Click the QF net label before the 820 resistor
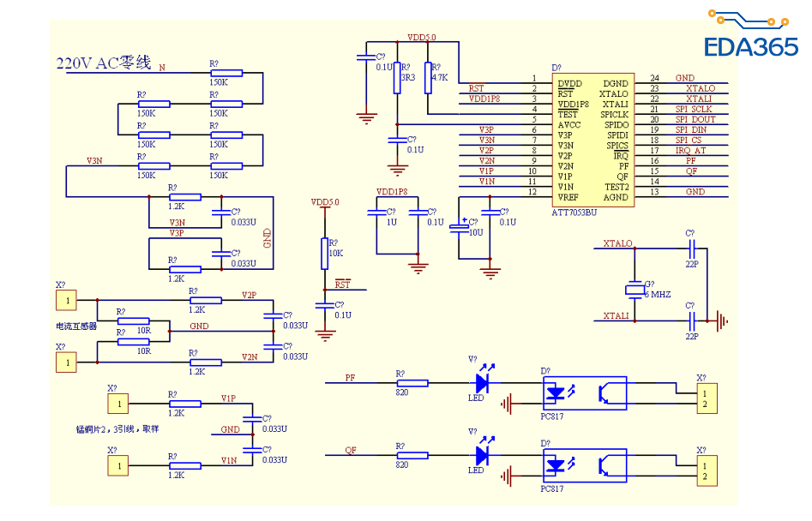Image resolution: width=812 pixels, height=521 pixels. (351, 450)
